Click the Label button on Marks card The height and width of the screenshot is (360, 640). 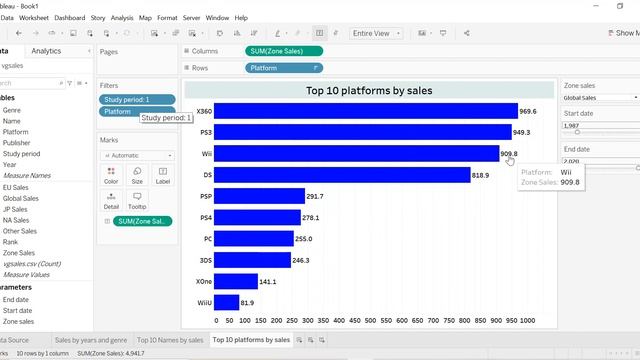click(x=163, y=176)
